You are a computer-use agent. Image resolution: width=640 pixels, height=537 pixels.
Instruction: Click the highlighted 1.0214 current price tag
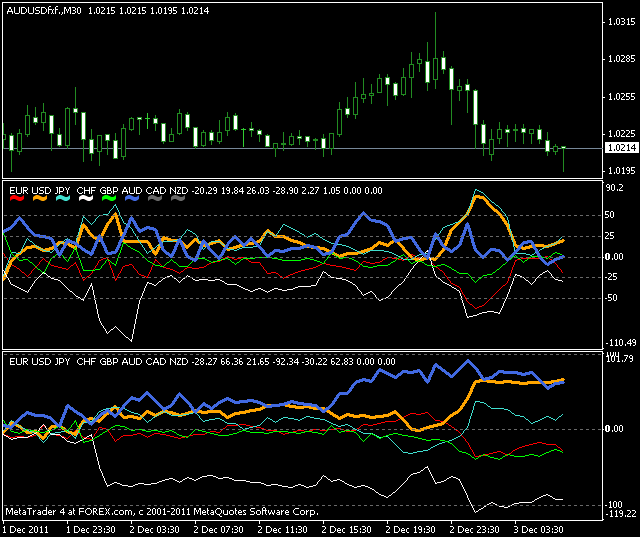click(x=622, y=148)
